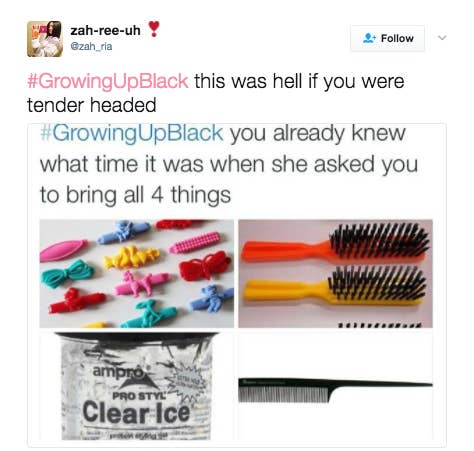
Task: Open the black rat-tail comb photo
Action: coord(335,386)
